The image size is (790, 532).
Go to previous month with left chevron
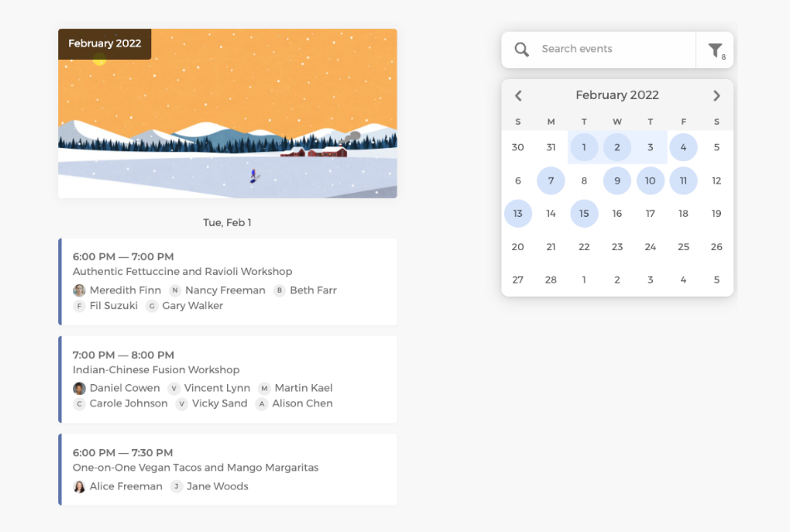pos(518,96)
